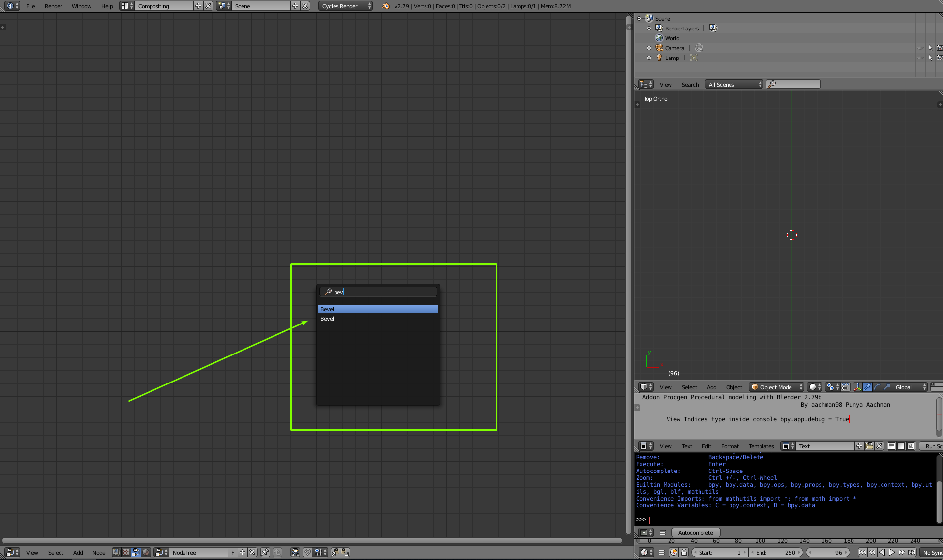Select World in the outliner
The image size is (943, 560).
point(672,38)
